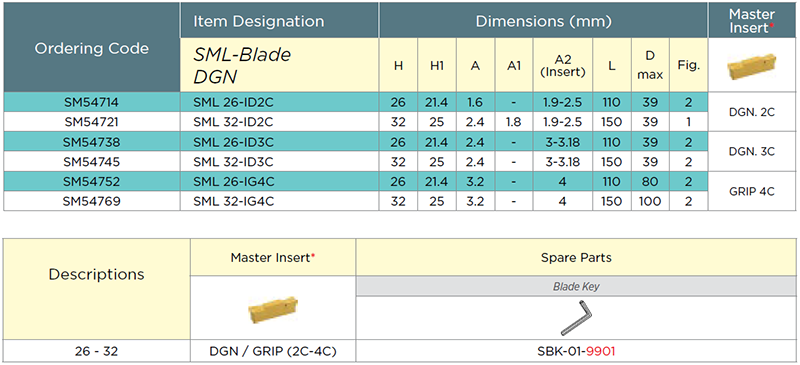Image resolution: width=800 pixels, height=365 pixels.
Task: Click the DGN / GRIP (2C-4C) cell
Action: pyautogui.click(x=273, y=351)
